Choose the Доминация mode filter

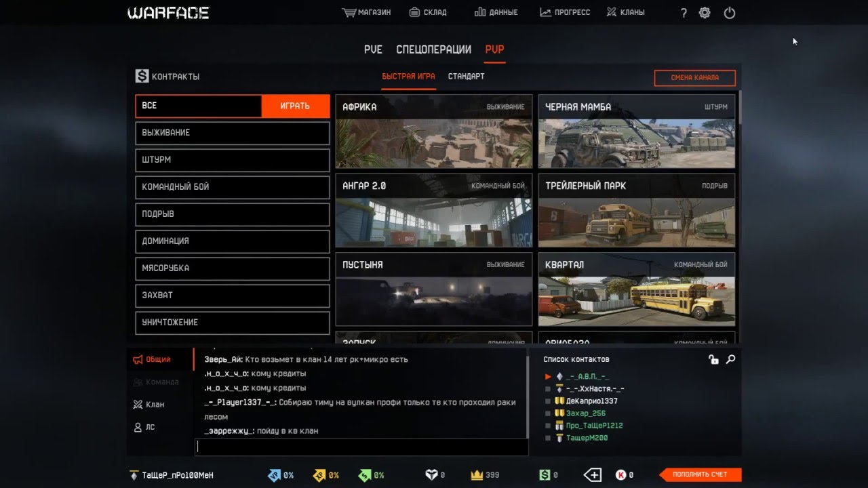tap(233, 241)
